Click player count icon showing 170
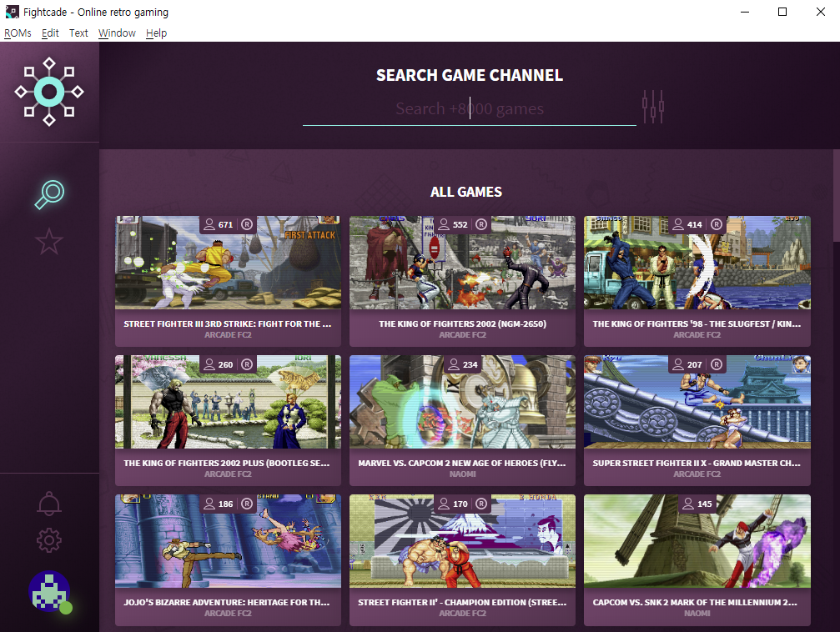Screen dimensions: 840x632 pyautogui.click(x=444, y=504)
